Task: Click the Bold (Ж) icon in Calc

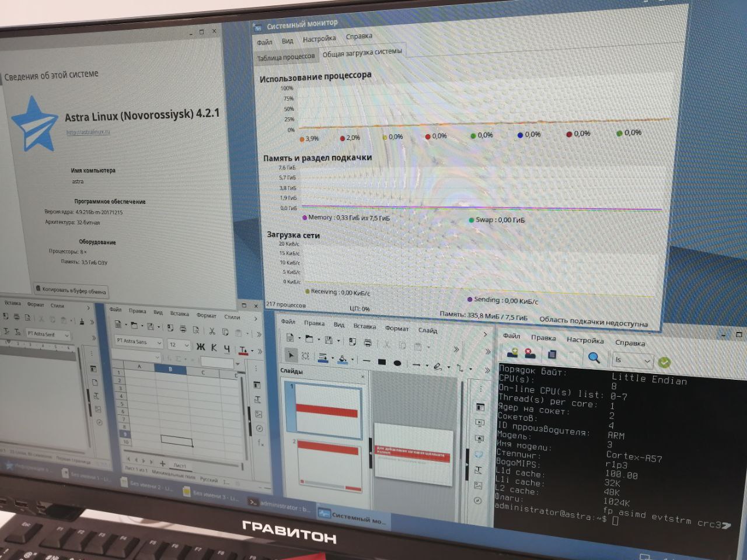Action: (x=201, y=346)
